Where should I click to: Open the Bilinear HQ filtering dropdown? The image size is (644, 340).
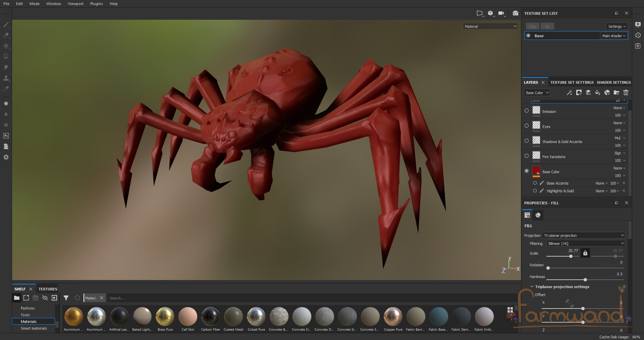[586, 244]
